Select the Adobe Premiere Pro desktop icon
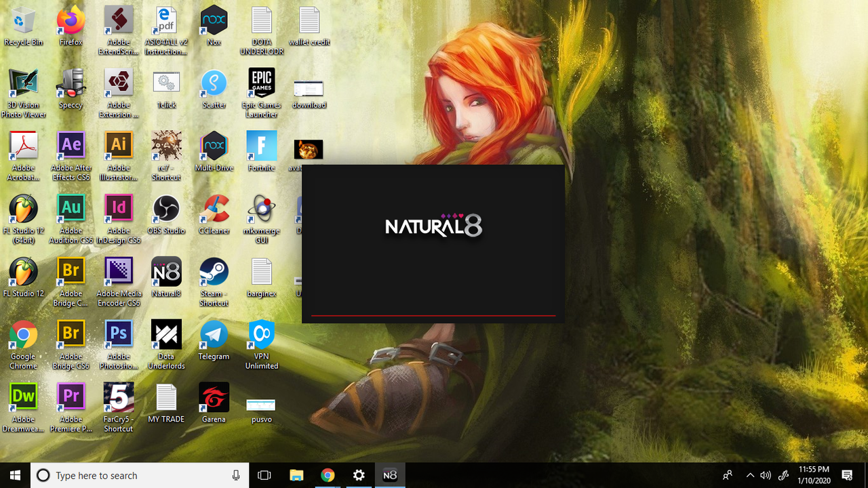Screen dimensions: 868x488 tap(71, 408)
